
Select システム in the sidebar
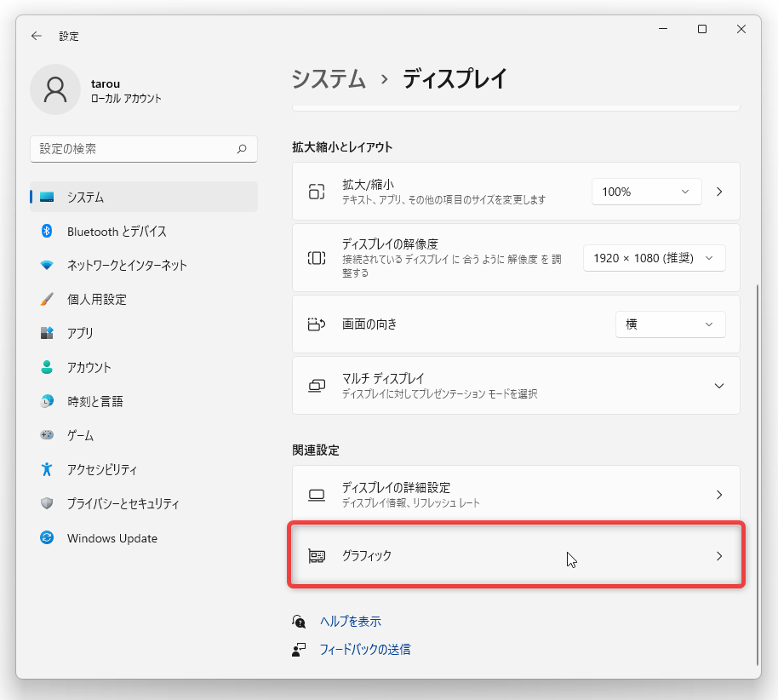pyautogui.click(x=144, y=197)
